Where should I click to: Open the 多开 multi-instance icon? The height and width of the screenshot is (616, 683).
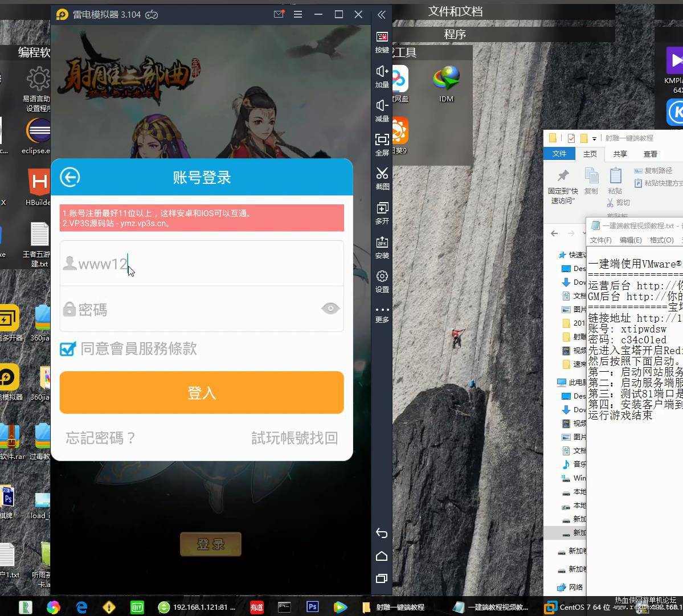382,213
